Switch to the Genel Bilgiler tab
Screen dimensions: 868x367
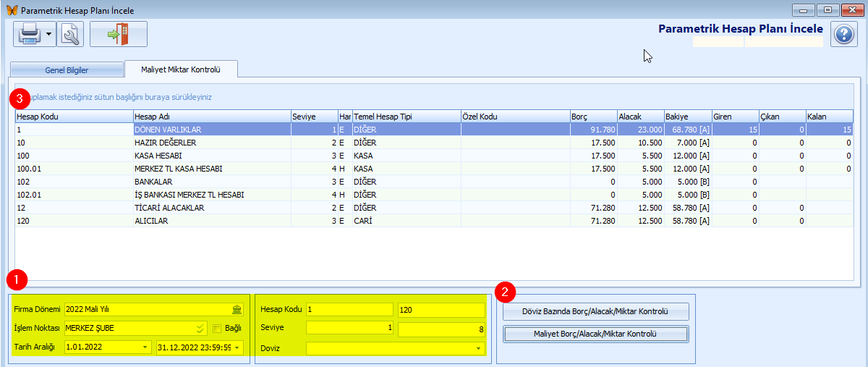coord(67,69)
